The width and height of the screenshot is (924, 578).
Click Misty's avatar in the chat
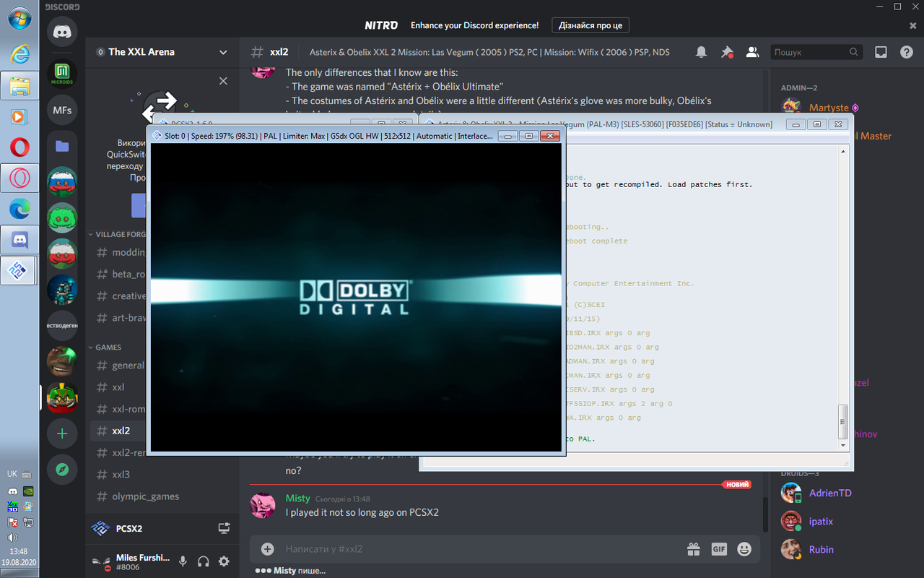coord(263,506)
